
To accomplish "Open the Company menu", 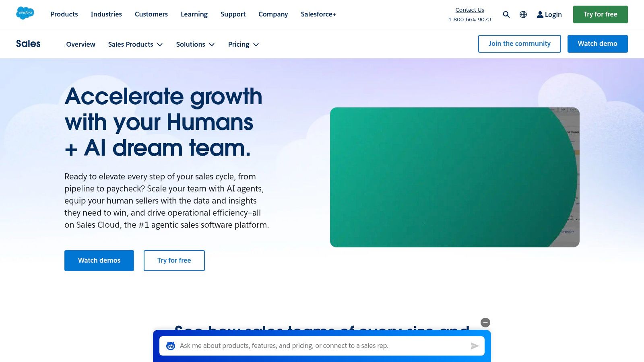I will click(273, 14).
